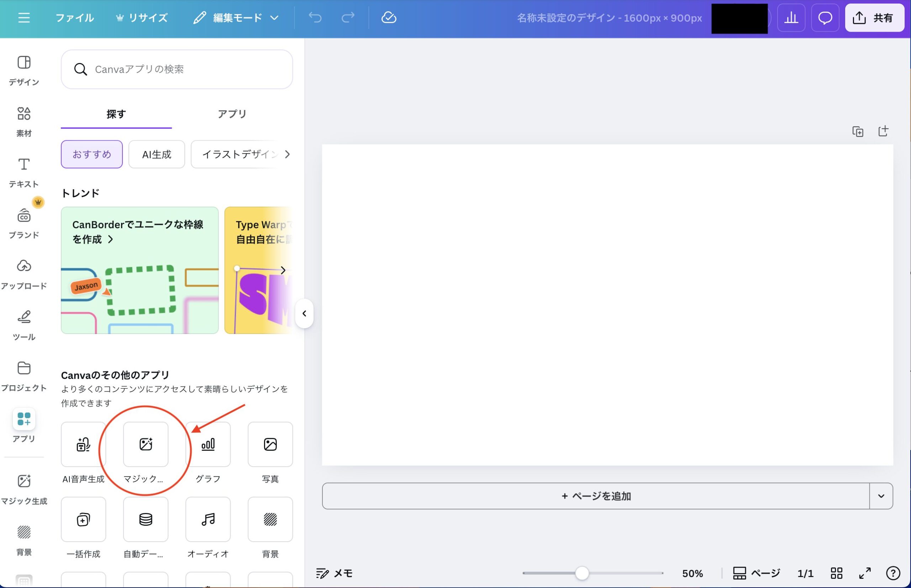Toggle grid view in the bottom bar

coord(836,573)
